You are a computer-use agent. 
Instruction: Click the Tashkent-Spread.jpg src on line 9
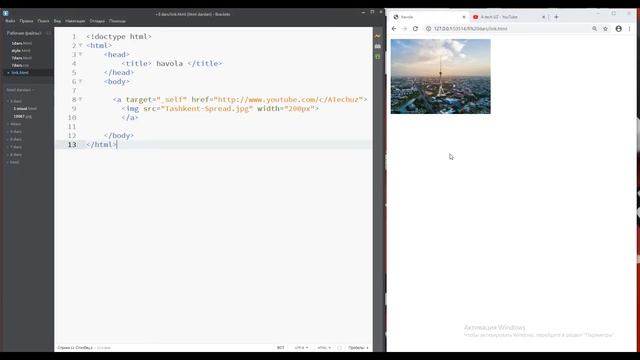[x=207, y=108]
